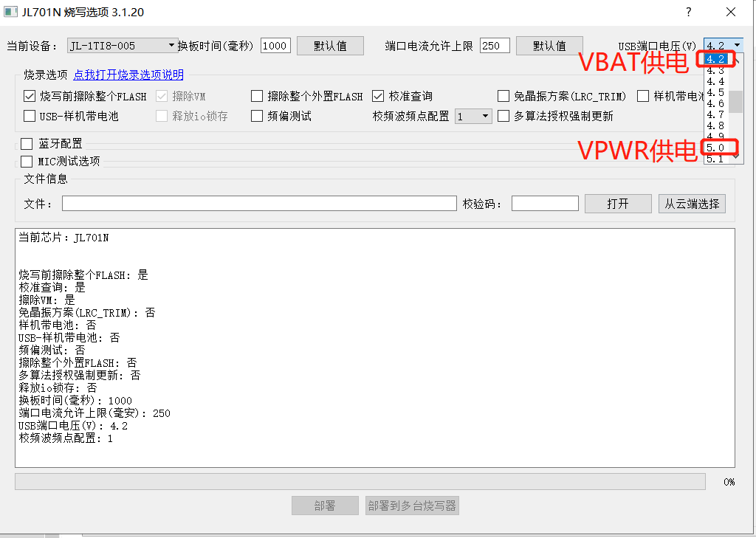Uncheck 烧写前擦除整个FLASH checkbox
This screenshot has width=756, height=538.
pos(30,96)
